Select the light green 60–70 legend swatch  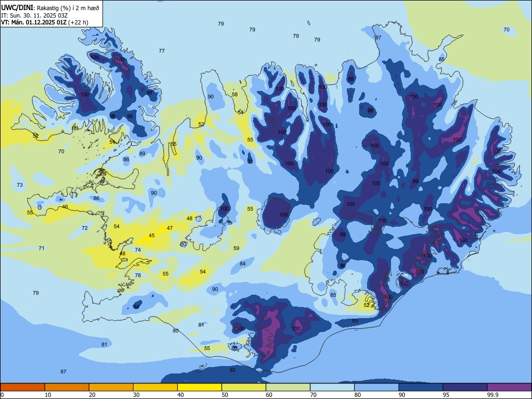[288, 387]
